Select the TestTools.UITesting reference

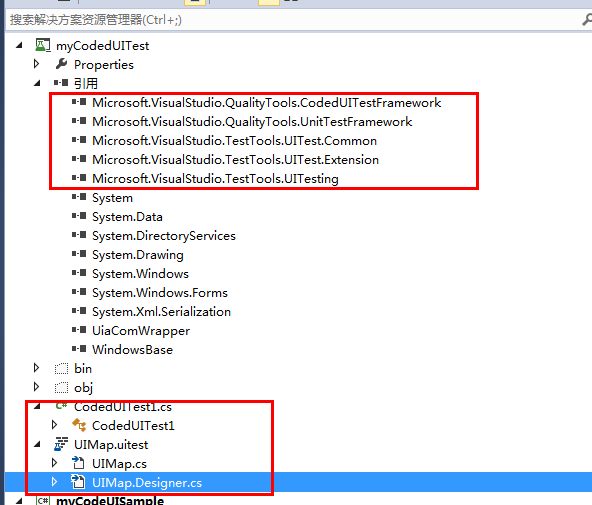coord(215,179)
